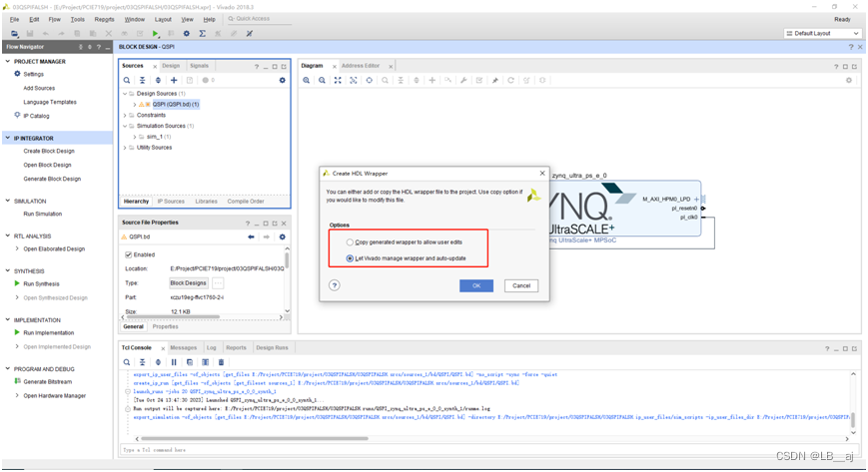Expand Constraints in Sources tree

(125, 115)
